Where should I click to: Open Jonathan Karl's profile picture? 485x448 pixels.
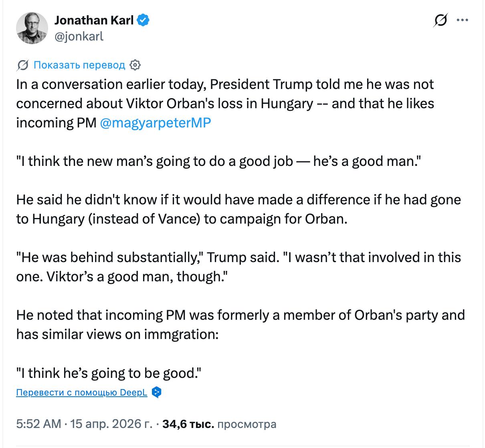[32, 28]
